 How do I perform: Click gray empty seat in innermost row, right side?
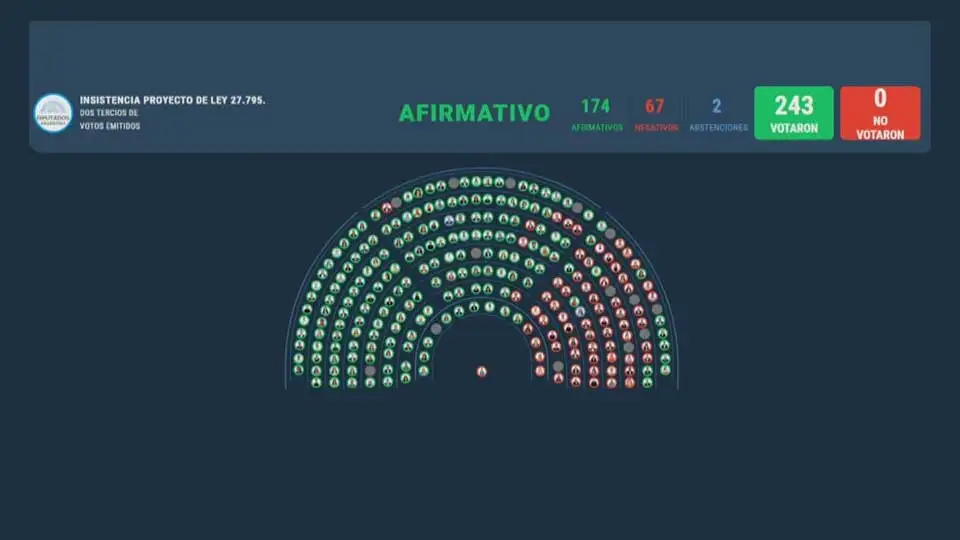(558, 366)
